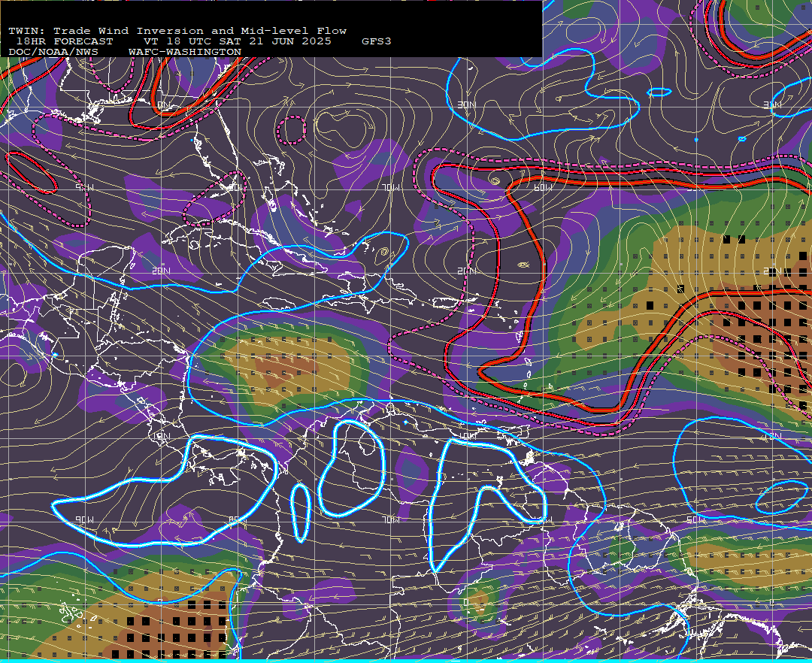Viewport: 812px width, 663px height.
Task: Click the "50W" longitude label
Action: [x=696, y=519]
